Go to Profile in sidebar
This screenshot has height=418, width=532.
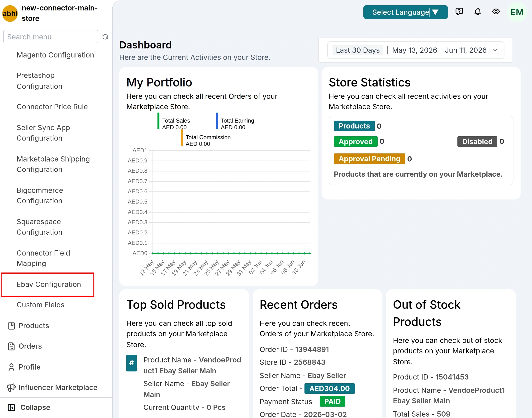click(x=30, y=367)
